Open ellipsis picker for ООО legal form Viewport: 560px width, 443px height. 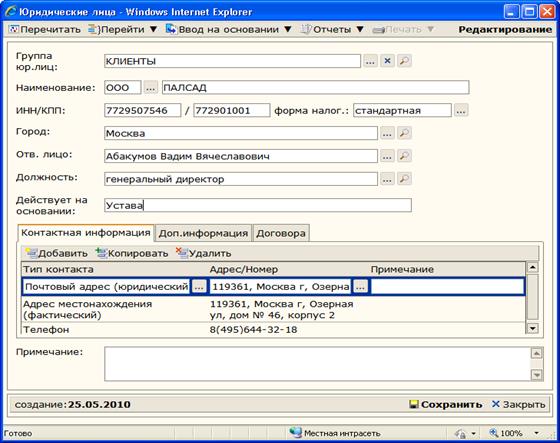click(x=151, y=88)
